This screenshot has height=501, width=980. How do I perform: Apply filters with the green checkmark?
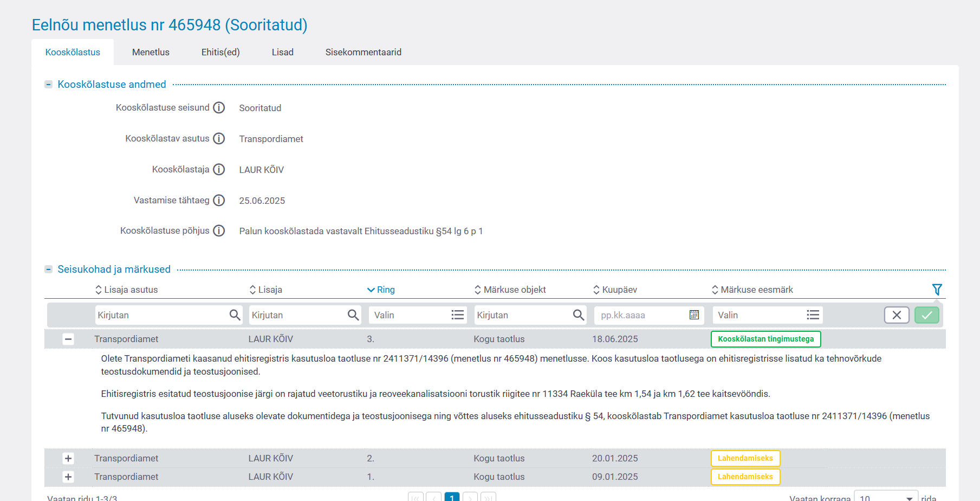point(927,315)
